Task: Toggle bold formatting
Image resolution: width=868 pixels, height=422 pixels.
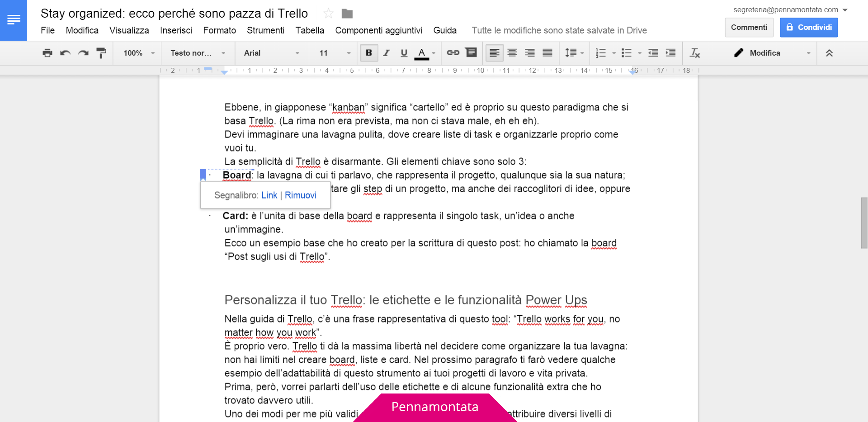Action: [x=368, y=53]
